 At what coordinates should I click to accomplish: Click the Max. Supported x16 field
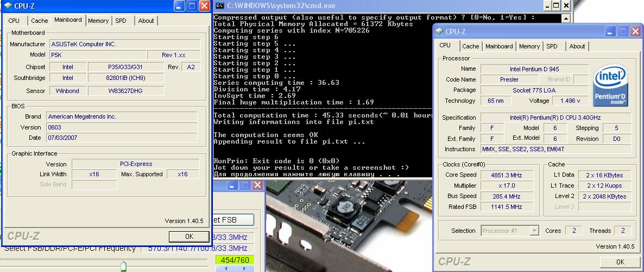[x=183, y=174]
